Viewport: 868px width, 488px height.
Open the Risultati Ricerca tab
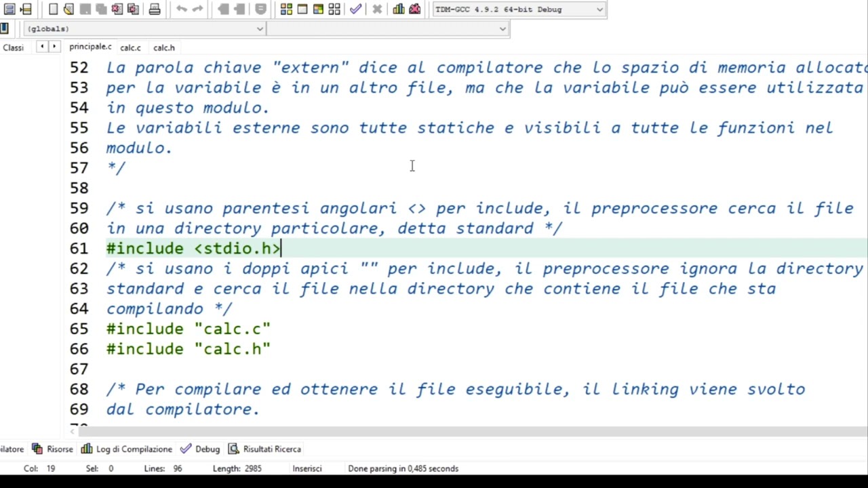click(264, 449)
